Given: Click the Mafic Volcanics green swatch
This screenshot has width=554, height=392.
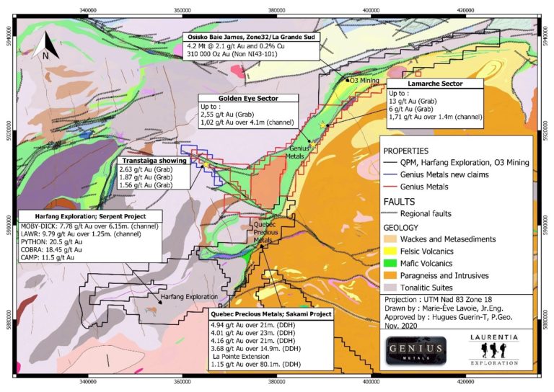Looking at the screenshot, I should 390,263.
